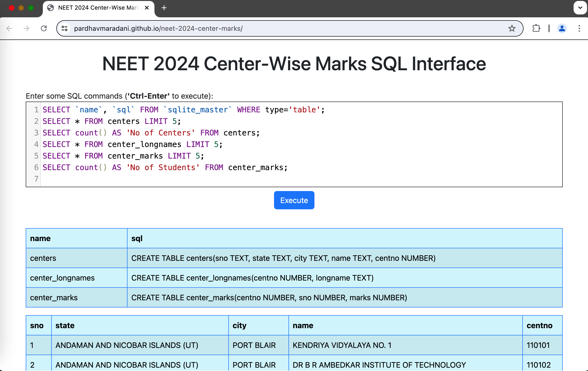Screen dimensions: 588x371
Task: Click the 'No of Students' query line
Action: point(165,167)
